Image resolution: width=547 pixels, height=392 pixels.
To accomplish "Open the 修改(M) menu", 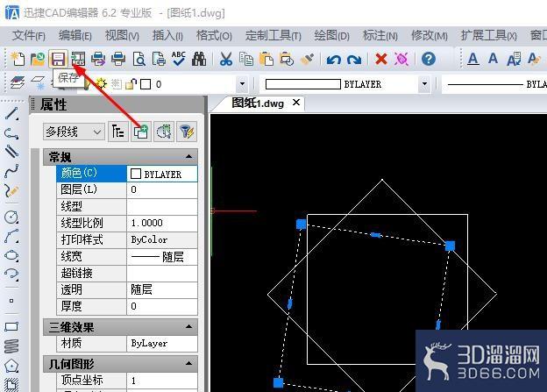I will click(429, 35).
